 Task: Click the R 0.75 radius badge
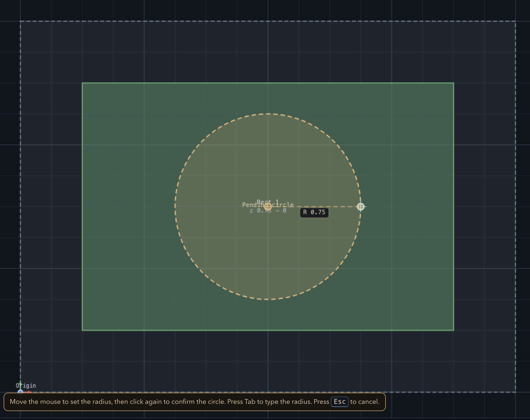pyautogui.click(x=314, y=212)
